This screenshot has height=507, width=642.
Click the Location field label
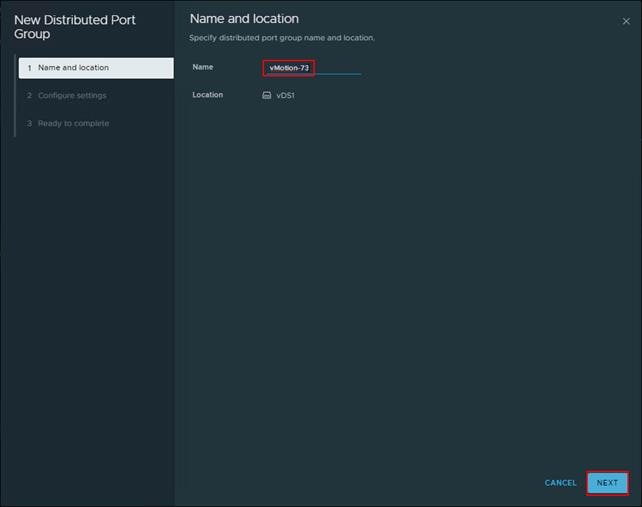point(208,95)
